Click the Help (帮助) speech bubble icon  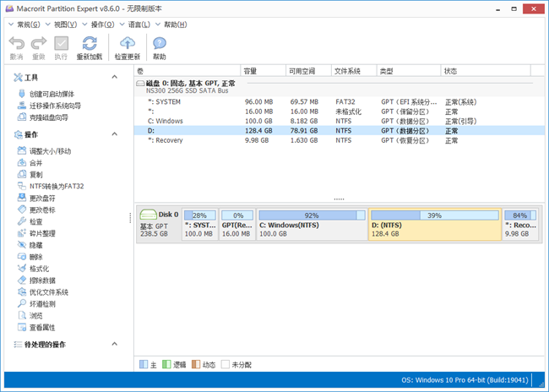[x=160, y=43]
